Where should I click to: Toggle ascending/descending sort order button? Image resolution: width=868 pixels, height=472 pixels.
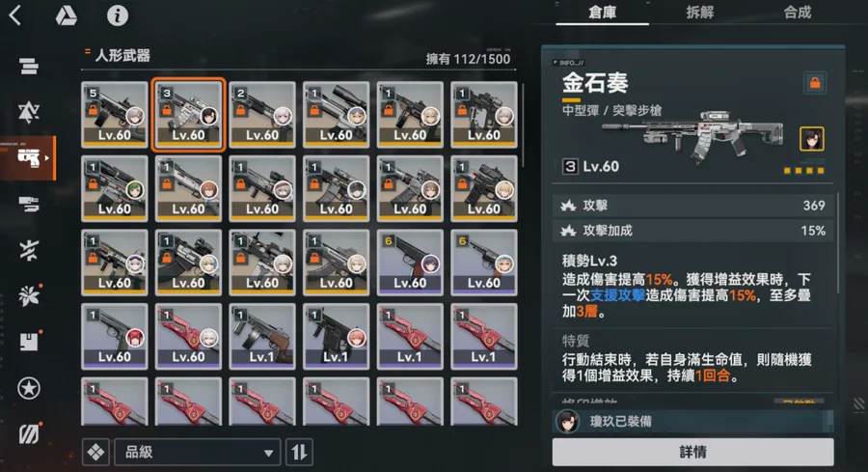[x=300, y=452]
